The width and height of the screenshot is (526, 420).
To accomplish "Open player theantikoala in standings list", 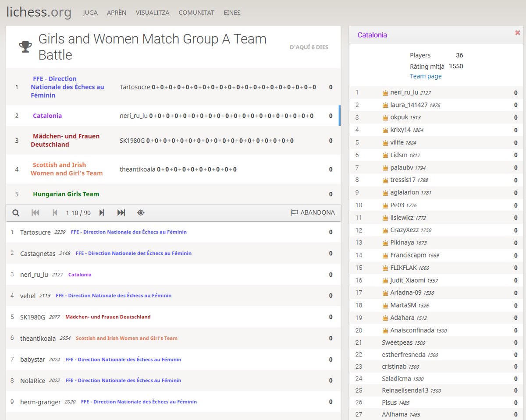I will [x=38, y=338].
